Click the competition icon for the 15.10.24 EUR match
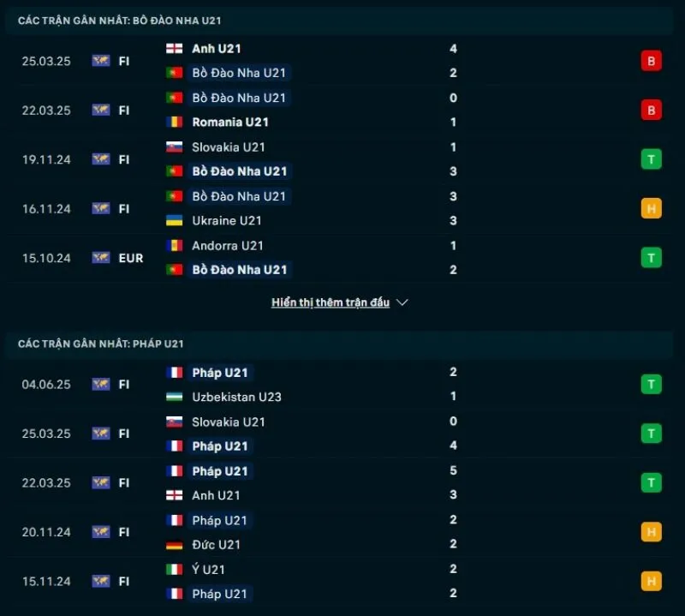Image resolution: width=685 pixels, height=616 pixels. point(101,258)
